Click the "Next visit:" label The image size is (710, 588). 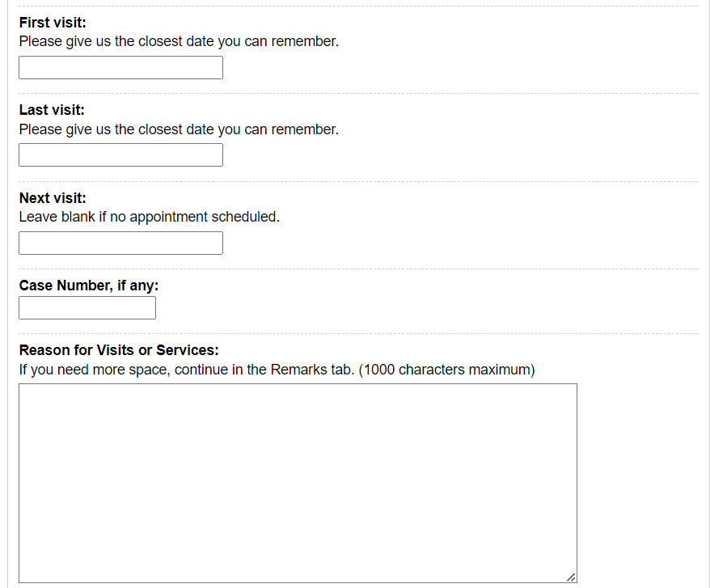(53, 198)
